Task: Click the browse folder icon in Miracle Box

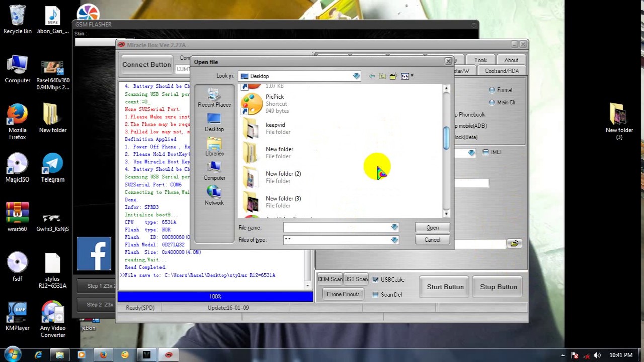Action: pyautogui.click(x=514, y=244)
